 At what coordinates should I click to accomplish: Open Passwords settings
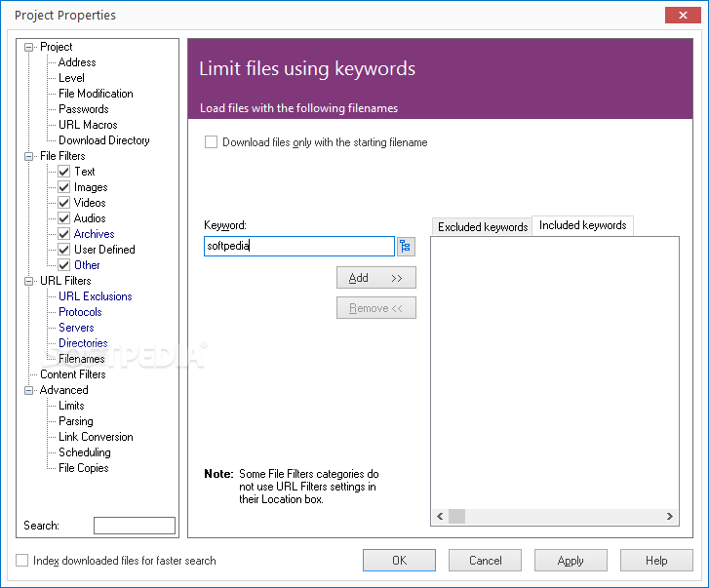pos(84,109)
